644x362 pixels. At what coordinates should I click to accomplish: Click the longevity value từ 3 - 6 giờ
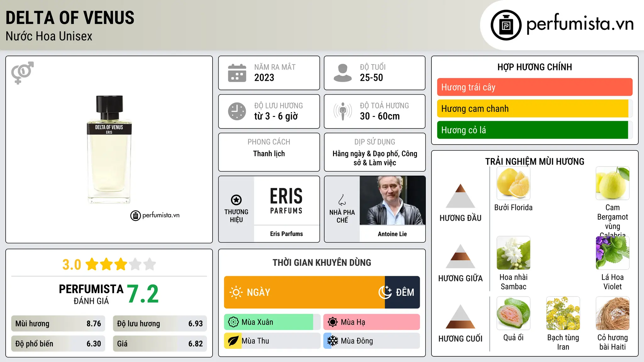[276, 116]
